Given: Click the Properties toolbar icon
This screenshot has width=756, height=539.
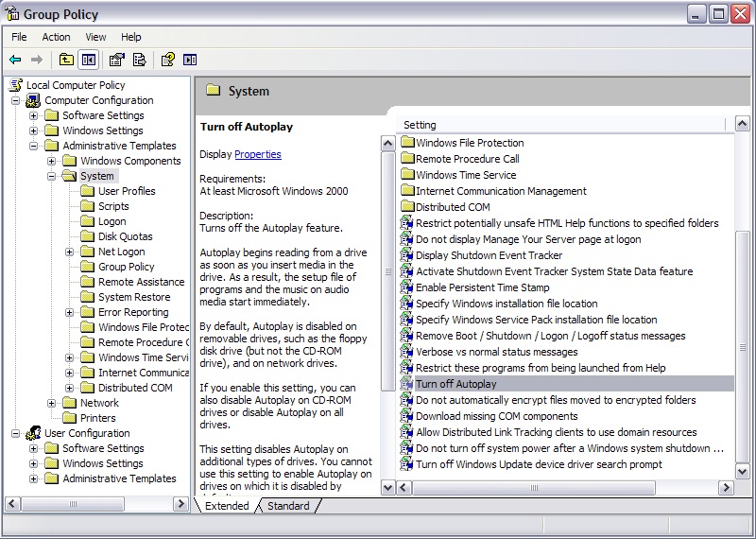Looking at the screenshot, I should coord(116,60).
